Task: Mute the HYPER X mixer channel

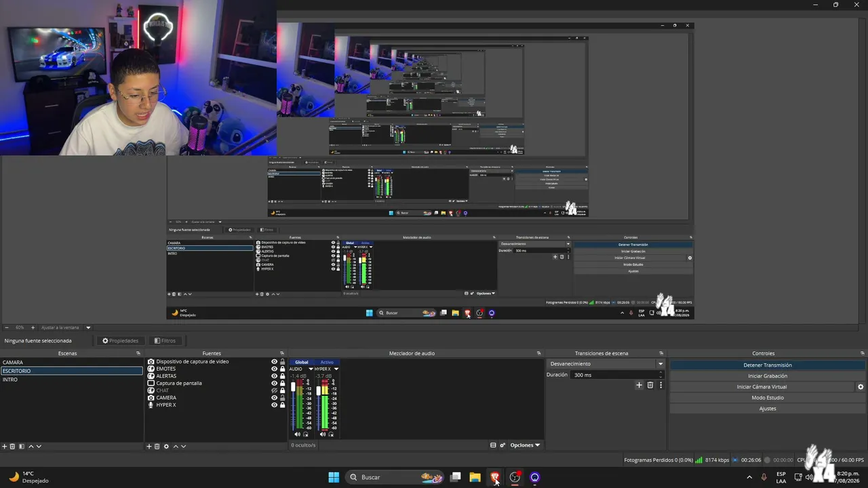Action: coord(323,434)
